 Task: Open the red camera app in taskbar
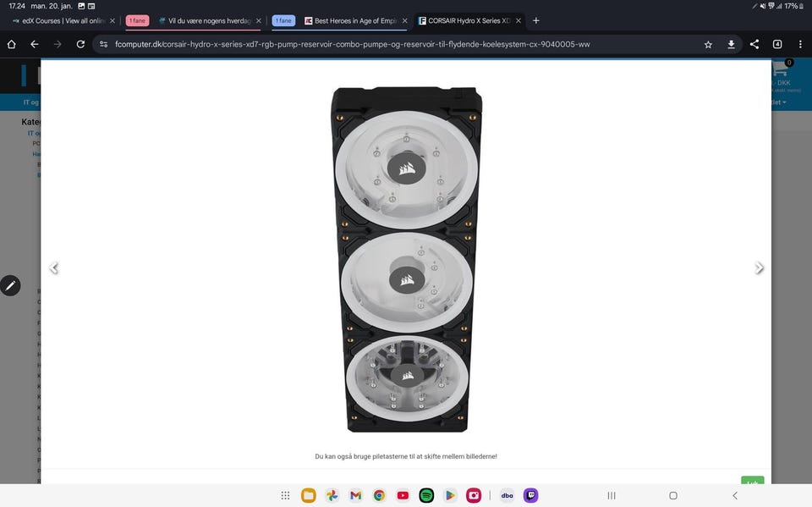point(474,496)
